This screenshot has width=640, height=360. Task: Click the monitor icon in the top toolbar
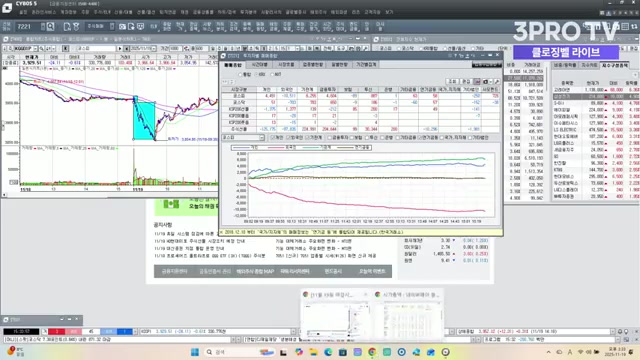point(140,27)
